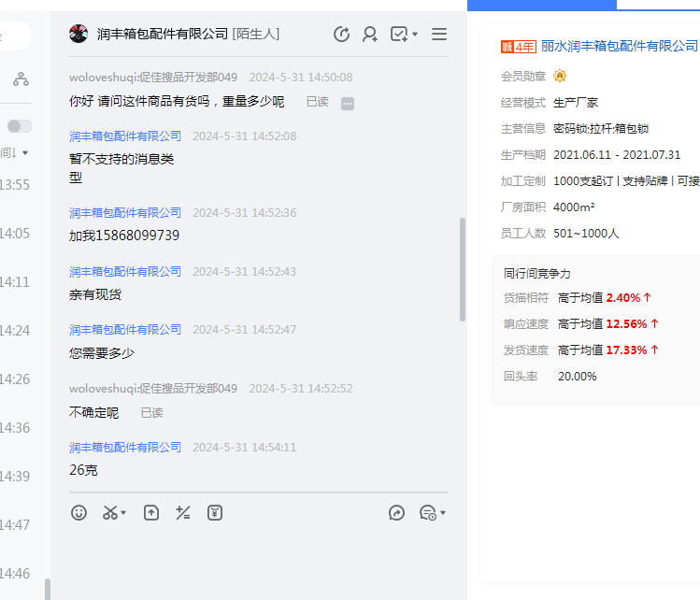Open 丽水润丰箱包配件有限公司 company link

619,46
